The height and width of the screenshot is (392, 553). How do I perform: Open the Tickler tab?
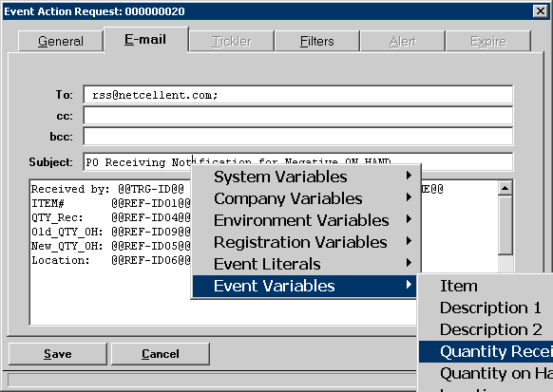[231, 41]
